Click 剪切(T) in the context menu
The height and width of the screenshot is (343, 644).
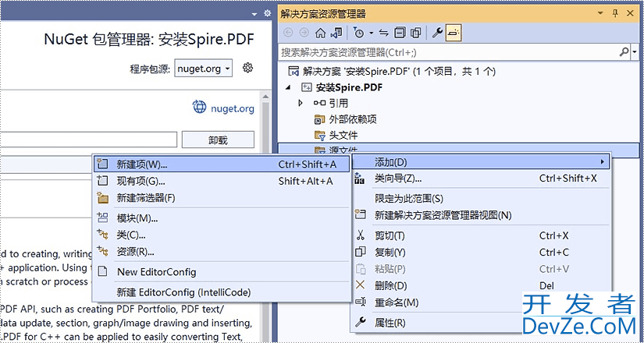481,235
